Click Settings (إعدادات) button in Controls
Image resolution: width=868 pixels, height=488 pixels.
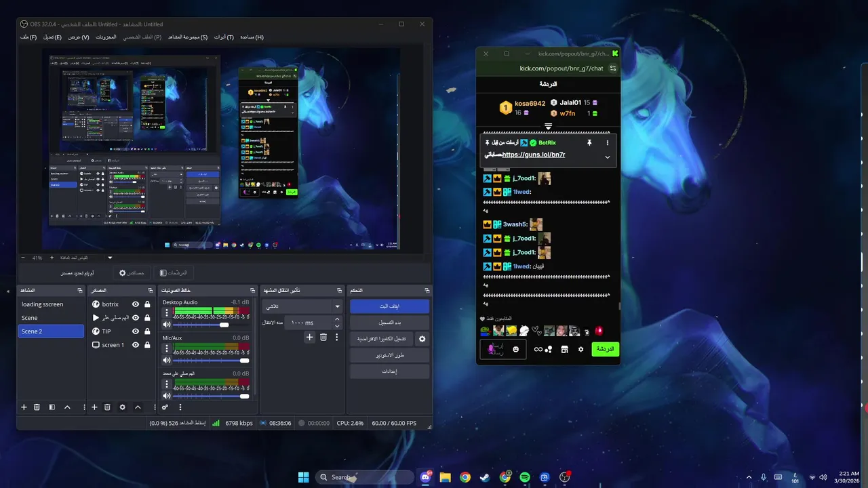[x=389, y=371]
